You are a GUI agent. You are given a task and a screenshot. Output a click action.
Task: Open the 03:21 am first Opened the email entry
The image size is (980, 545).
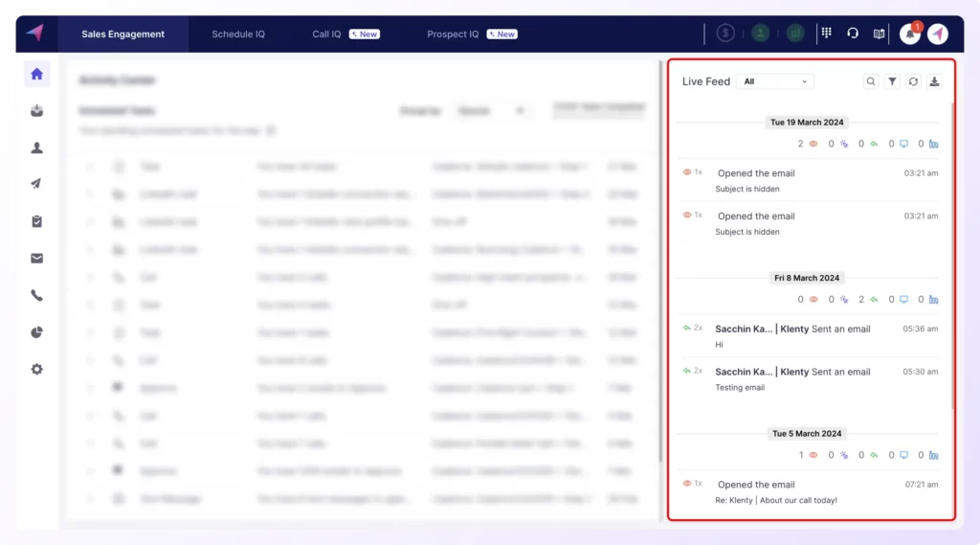(810, 180)
